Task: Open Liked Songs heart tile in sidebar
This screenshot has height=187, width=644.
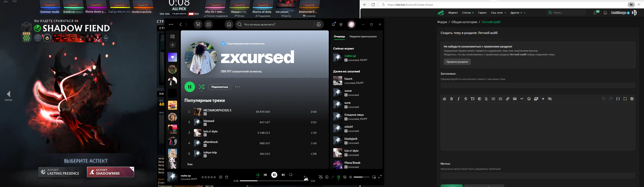Action: coord(173,57)
